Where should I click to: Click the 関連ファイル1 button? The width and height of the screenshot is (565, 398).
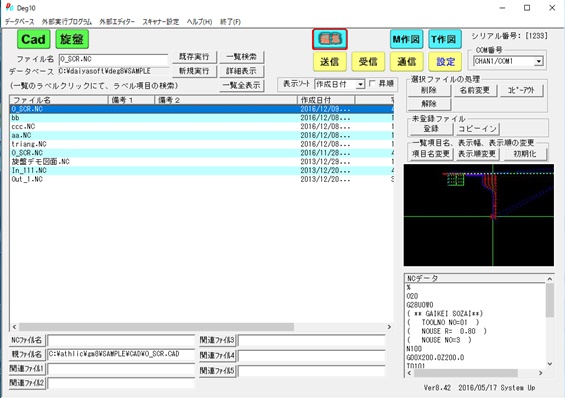(27, 368)
